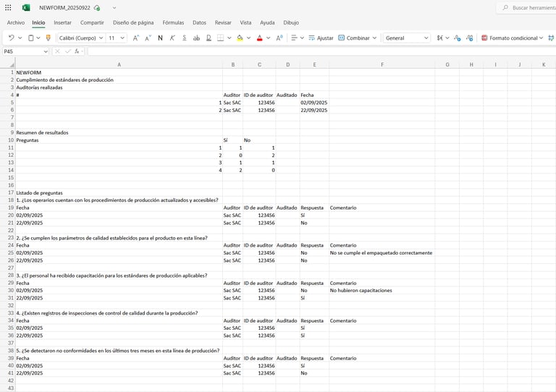Open the borders dropdown arrow
Viewport: 556px width, 392px height.
229,38
